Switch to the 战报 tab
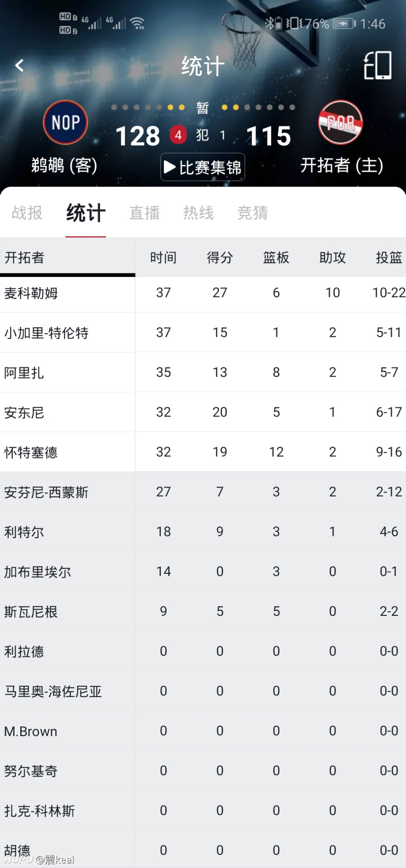Image resolution: width=406 pixels, height=868 pixels. (x=27, y=213)
